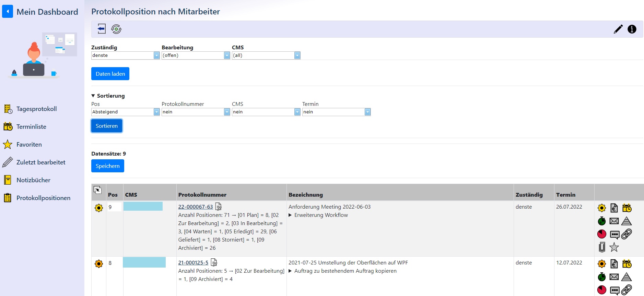Open protocol link 22-000067-63
This screenshot has width=644, height=296.
(x=195, y=207)
